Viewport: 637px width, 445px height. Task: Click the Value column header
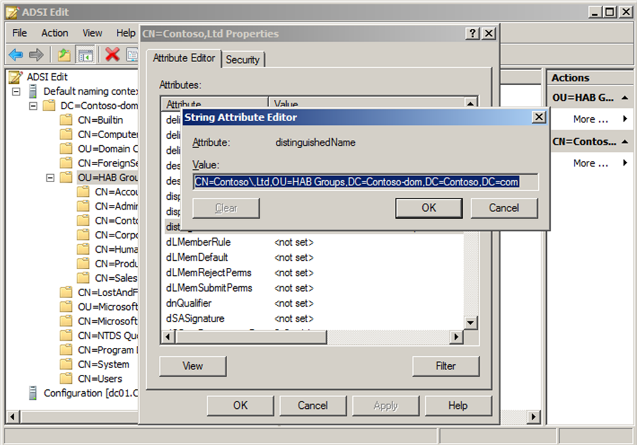coord(366,103)
